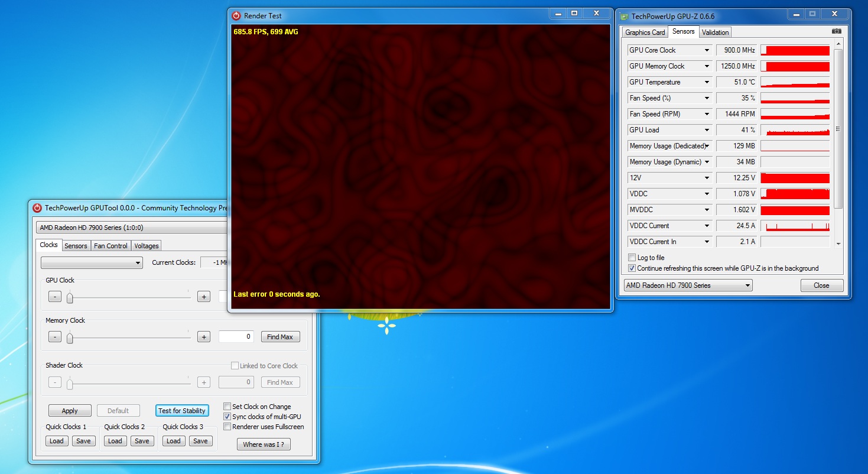868x474 pixels.
Task: Open the VDDC Current sensor dropdown
Action: pos(707,226)
